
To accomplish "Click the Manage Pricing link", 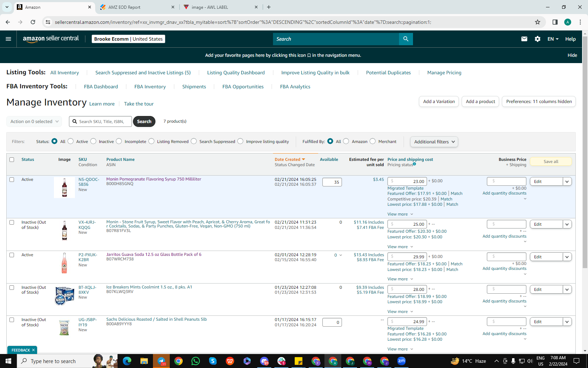I will click(444, 73).
